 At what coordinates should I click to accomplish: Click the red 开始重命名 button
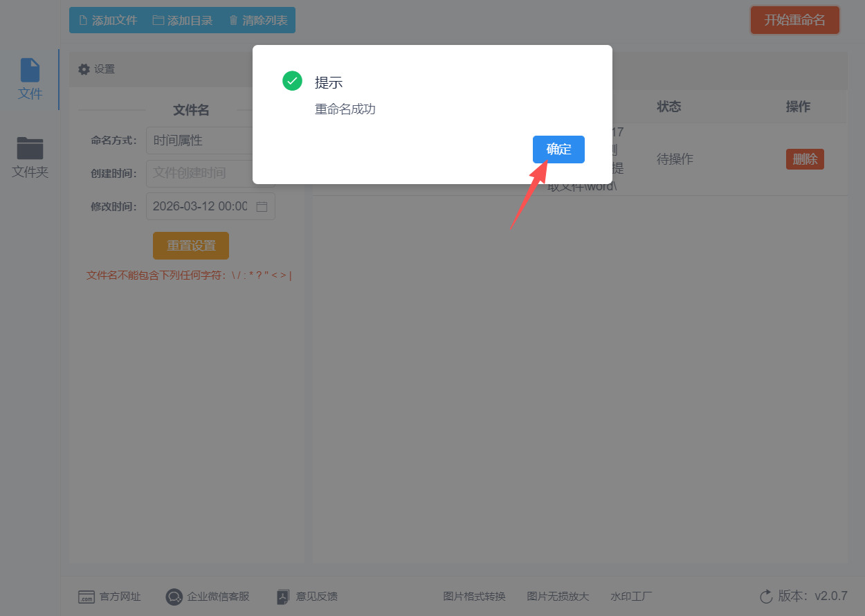tap(794, 19)
